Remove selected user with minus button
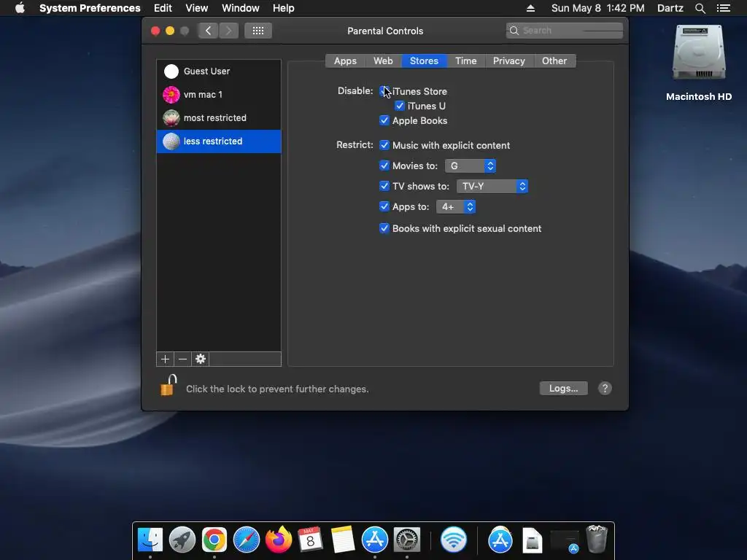The image size is (747, 560). click(182, 359)
